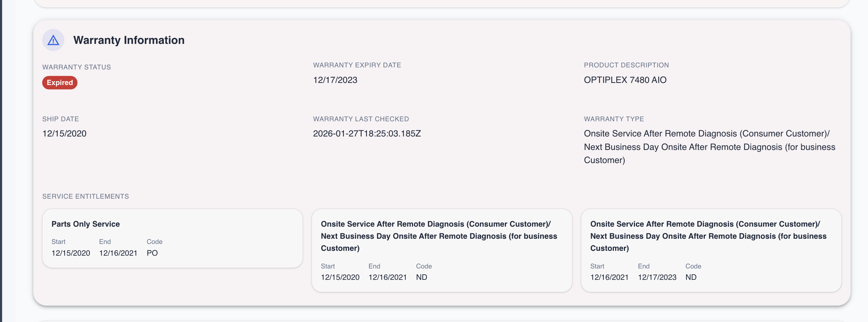Image resolution: width=868 pixels, height=322 pixels.
Task: Click the Service Entitlements section label
Action: 85,196
